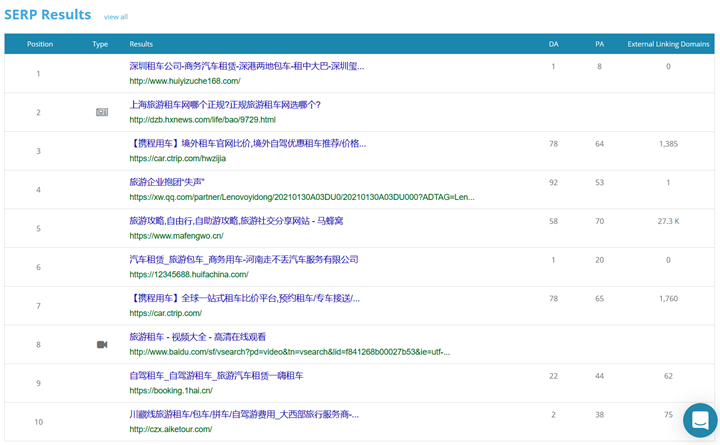This screenshot has height=445, width=720.
Task: Open the www.mafengwo.cn URL
Action: pyautogui.click(x=176, y=236)
